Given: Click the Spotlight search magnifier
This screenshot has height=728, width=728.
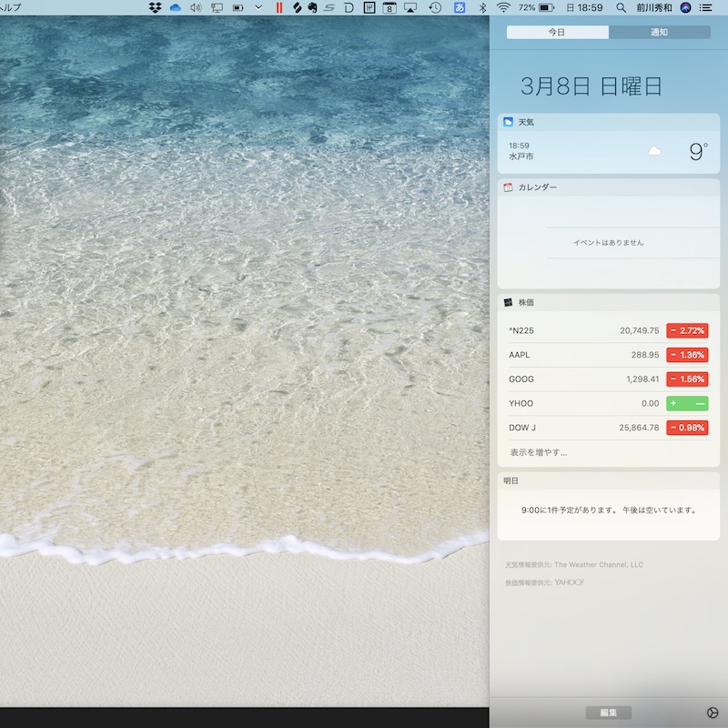Looking at the screenshot, I should (x=622, y=7).
